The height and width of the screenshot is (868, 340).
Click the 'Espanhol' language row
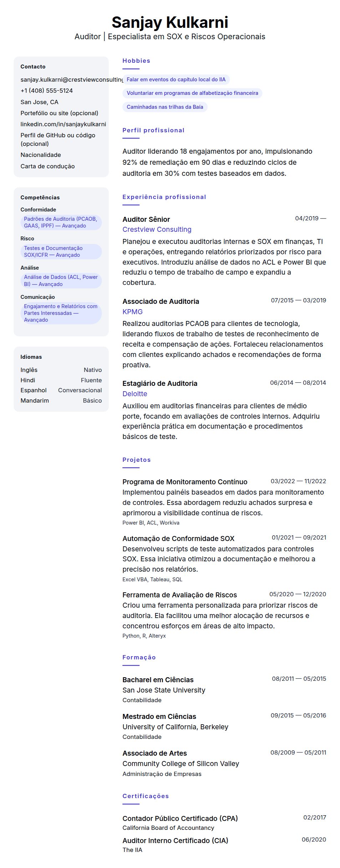tap(61, 390)
